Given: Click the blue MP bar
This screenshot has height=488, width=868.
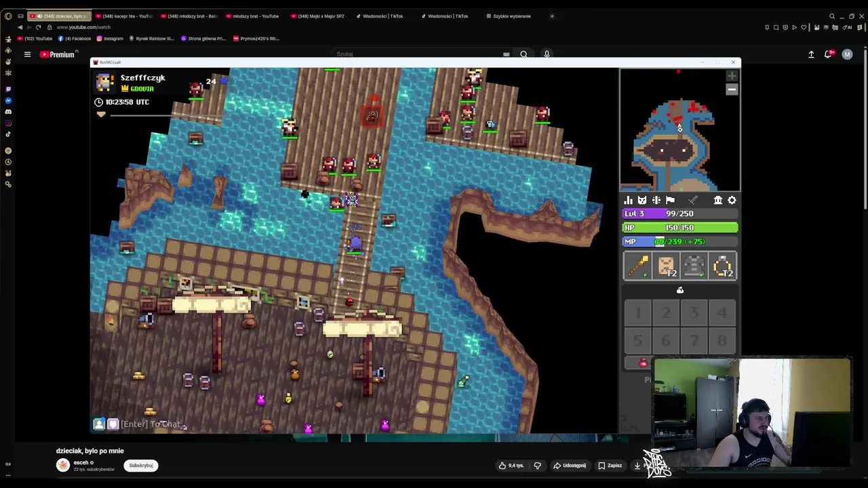Looking at the screenshot, I should 679,242.
